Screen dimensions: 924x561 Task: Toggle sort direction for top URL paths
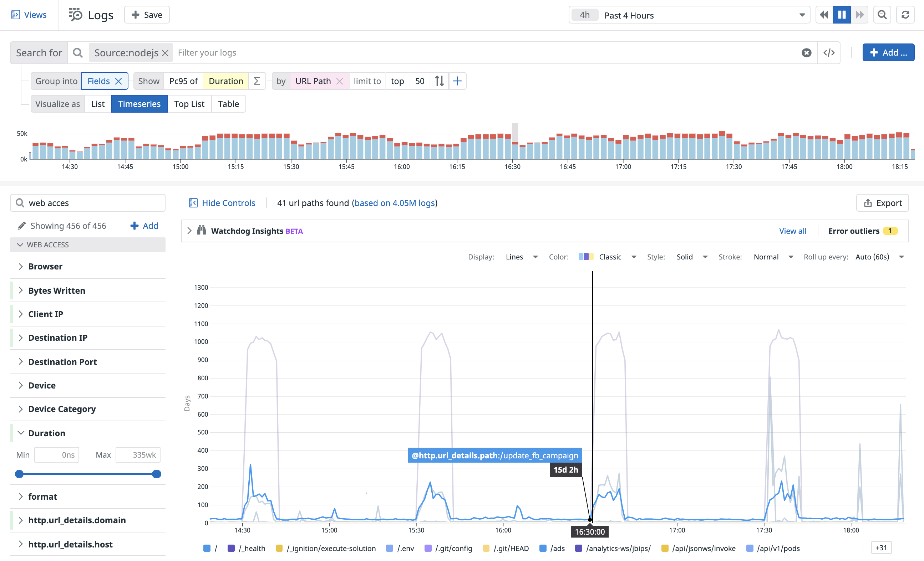click(x=439, y=81)
